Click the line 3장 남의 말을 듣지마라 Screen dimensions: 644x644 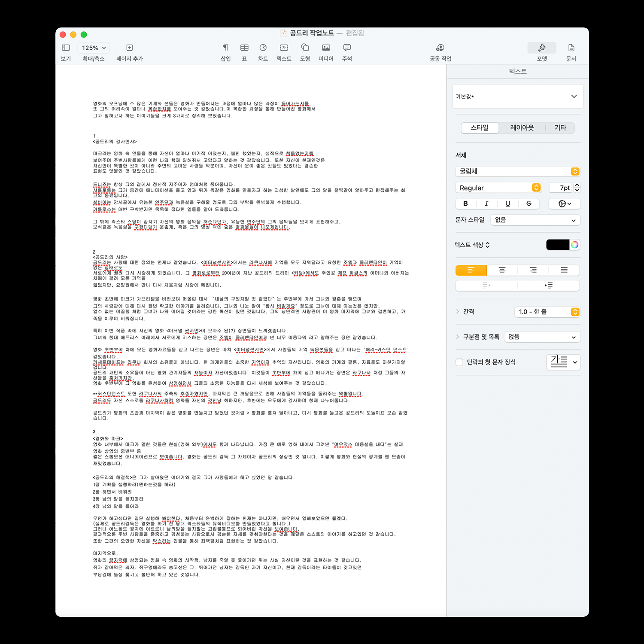click(118, 499)
